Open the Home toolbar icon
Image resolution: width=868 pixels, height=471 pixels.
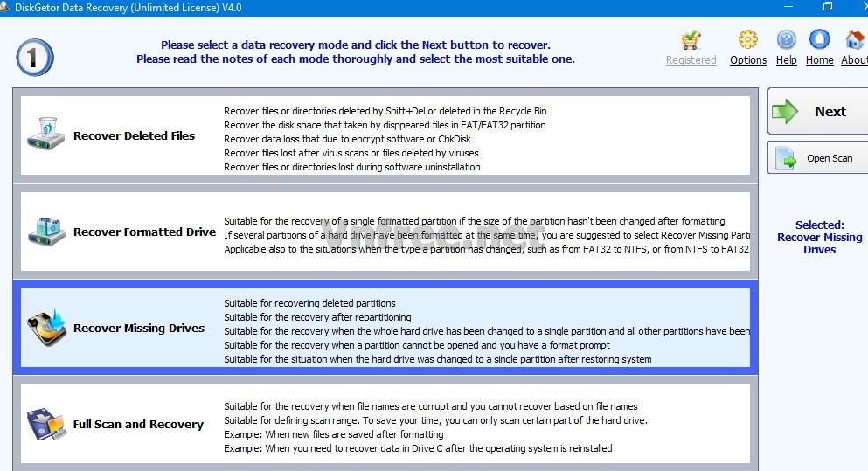(819, 40)
